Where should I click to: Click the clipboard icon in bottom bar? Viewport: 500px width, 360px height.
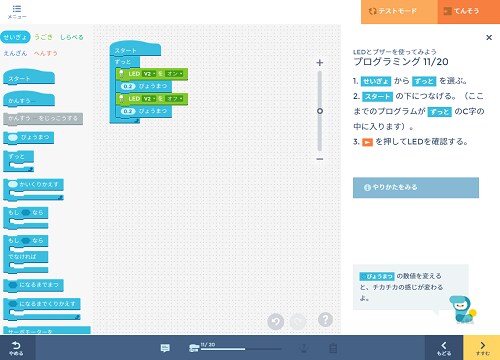333,348
